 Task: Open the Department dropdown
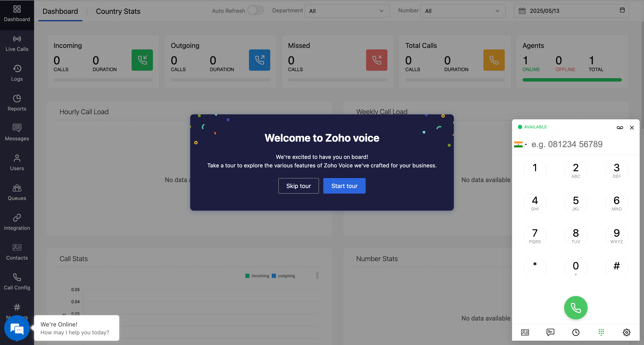[347, 11]
